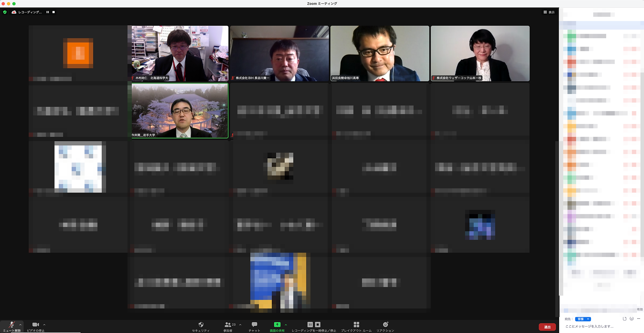Click the Zoom ミーティング window title
Viewport: 644px width, 333px height.
322,4
